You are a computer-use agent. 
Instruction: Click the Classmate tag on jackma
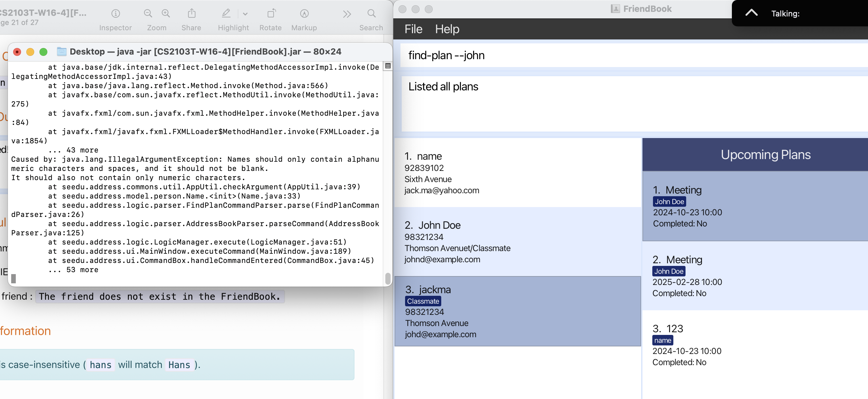click(x=422, y=301)
